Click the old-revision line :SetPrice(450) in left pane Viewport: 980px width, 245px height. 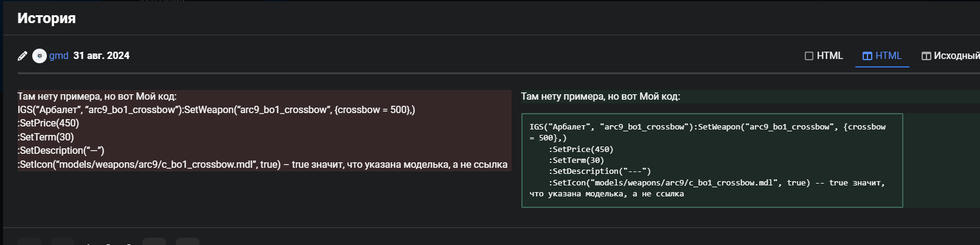(49, 123)
